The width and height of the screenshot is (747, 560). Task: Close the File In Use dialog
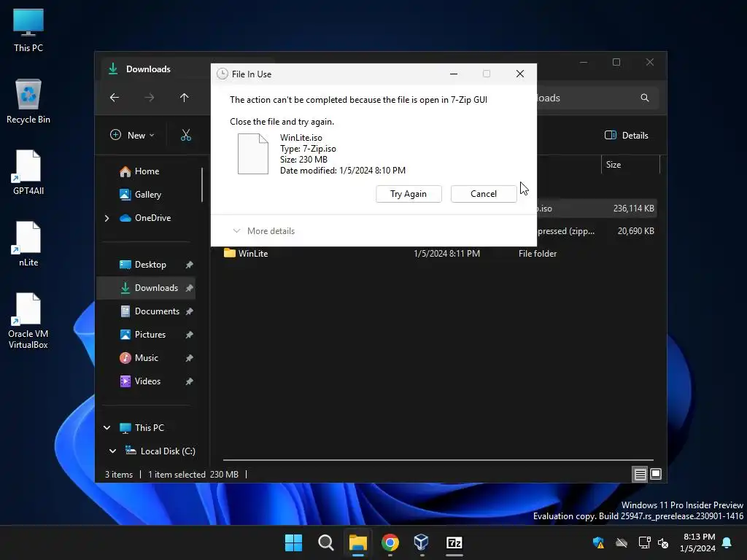[519, 74]
